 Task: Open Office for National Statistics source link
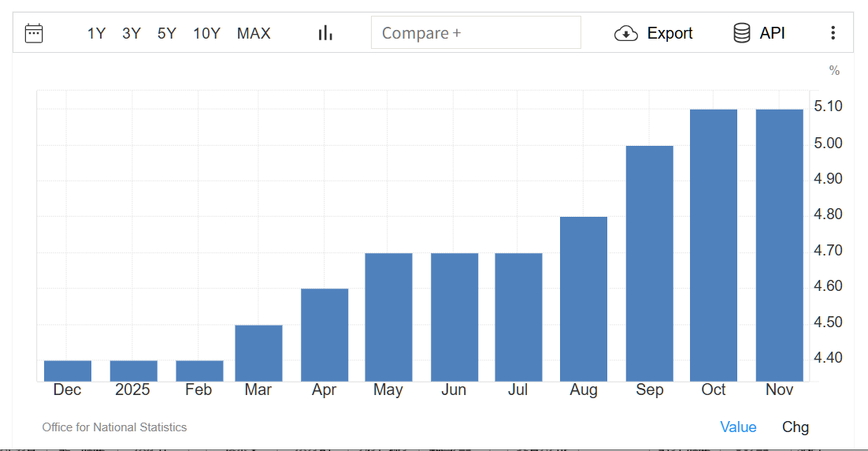[x=114, y=427]
